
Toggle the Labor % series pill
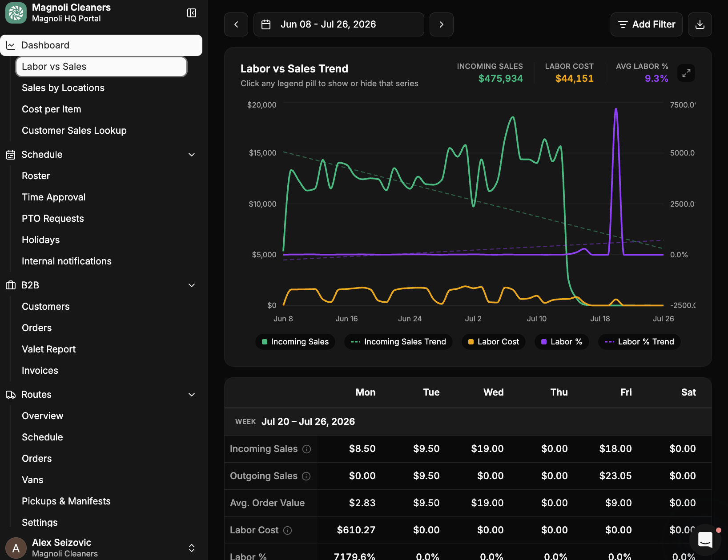click(562, 342)
